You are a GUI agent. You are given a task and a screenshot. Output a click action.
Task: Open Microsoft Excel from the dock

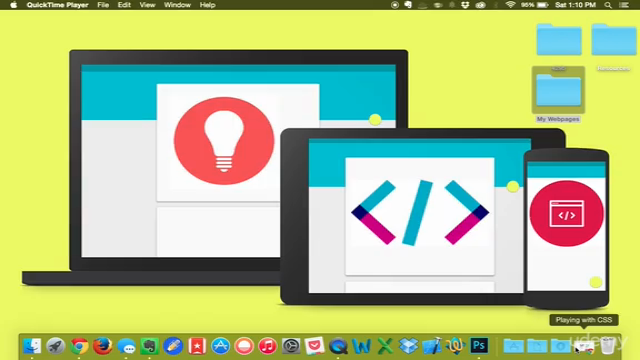point(385,346)
